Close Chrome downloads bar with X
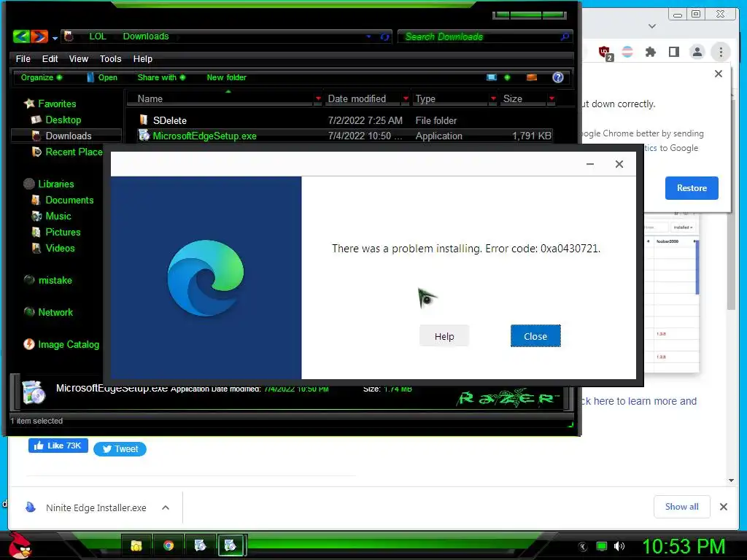Screen dimensions: 747x560 coord(723,507)
